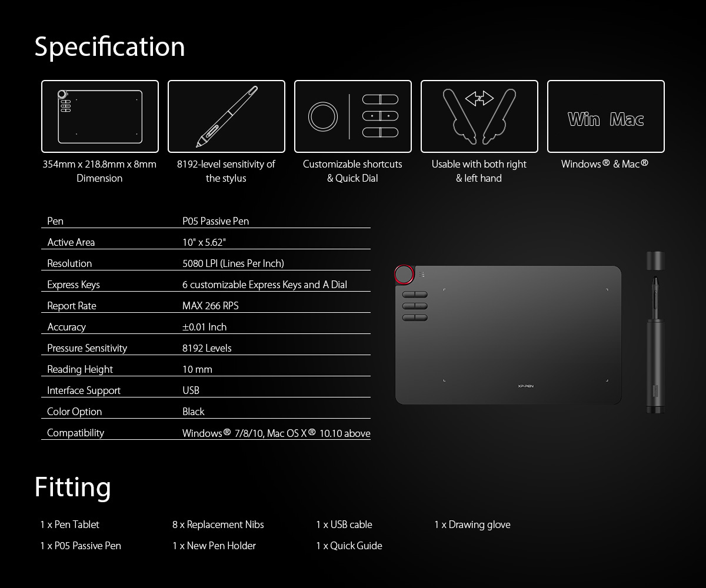Viewport: 706px width, 588px height.
Task: Click the "5080 LPI (Lines Per Inch)" value
Action: coord(233,263)
